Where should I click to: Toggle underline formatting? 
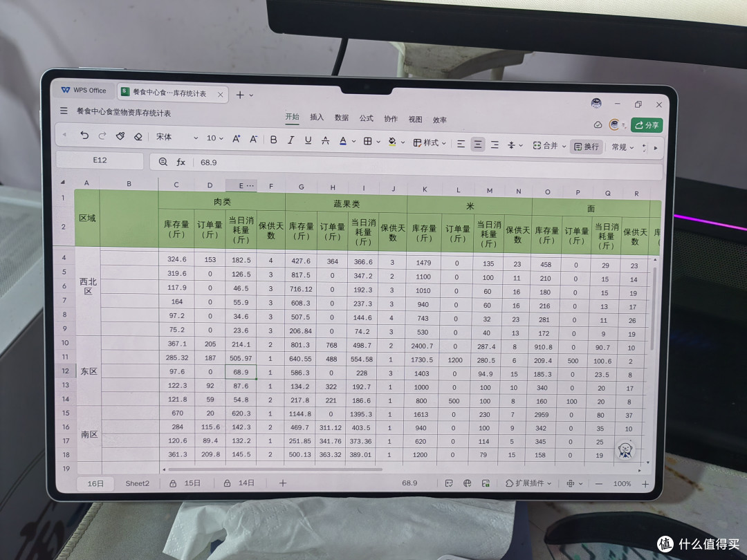(308, 140)
